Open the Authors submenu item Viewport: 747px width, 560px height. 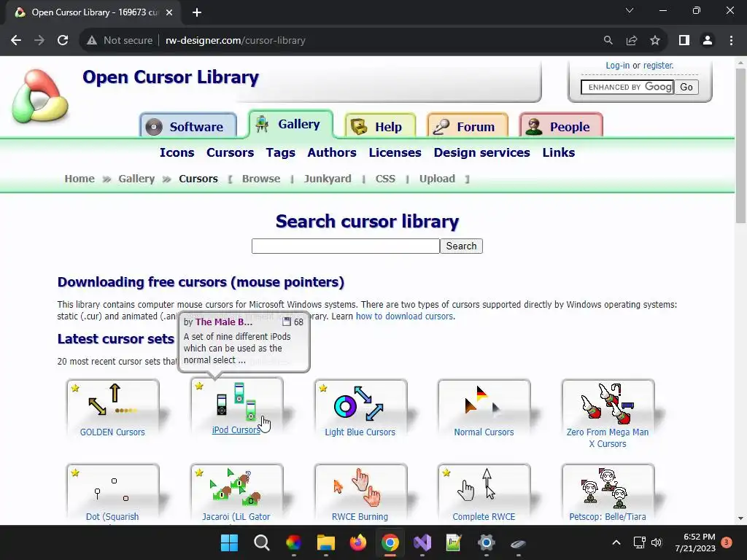[332, 152]
